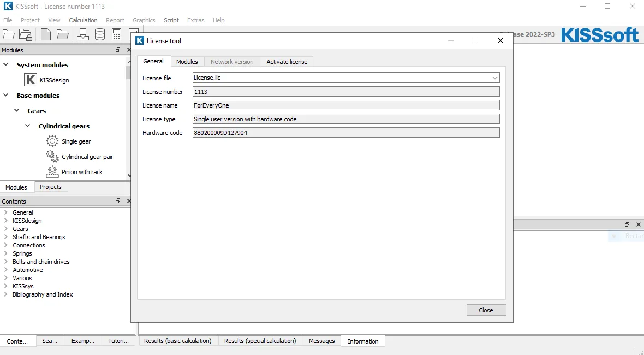644x355 pixels.
Task: Select the General tab in License tool
Action: click(153, 61)
